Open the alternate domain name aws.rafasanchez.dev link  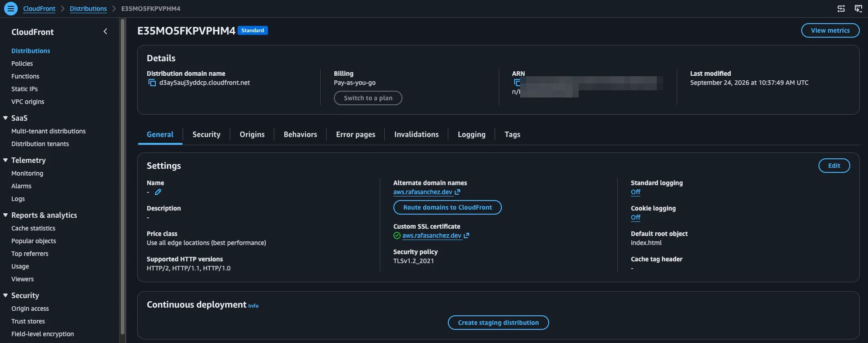427,192
